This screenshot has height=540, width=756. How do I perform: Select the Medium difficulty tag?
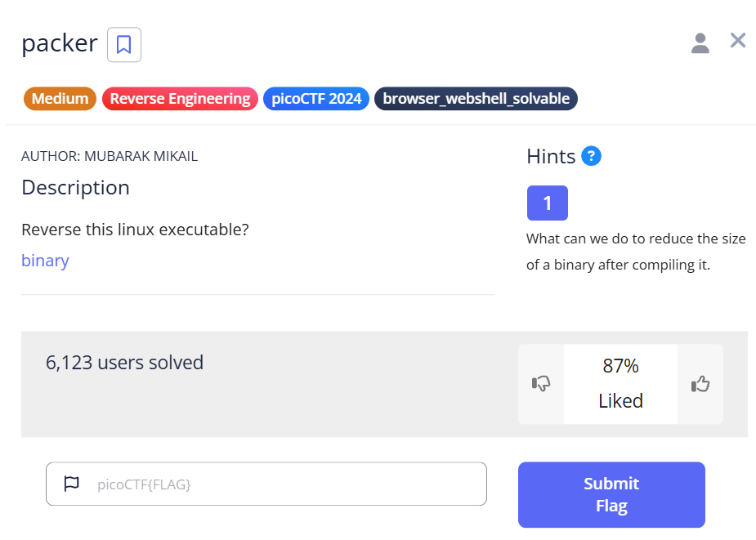point(60,99)
